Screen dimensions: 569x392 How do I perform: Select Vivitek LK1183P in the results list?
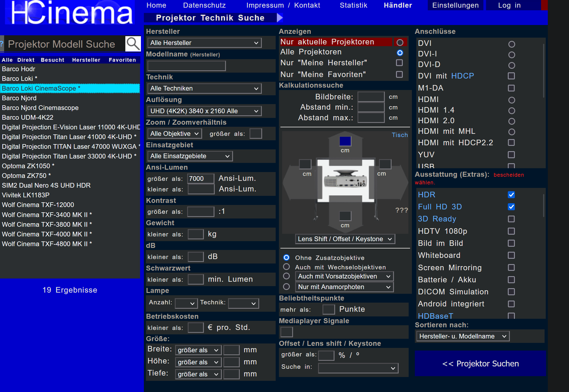pos(70,195)
